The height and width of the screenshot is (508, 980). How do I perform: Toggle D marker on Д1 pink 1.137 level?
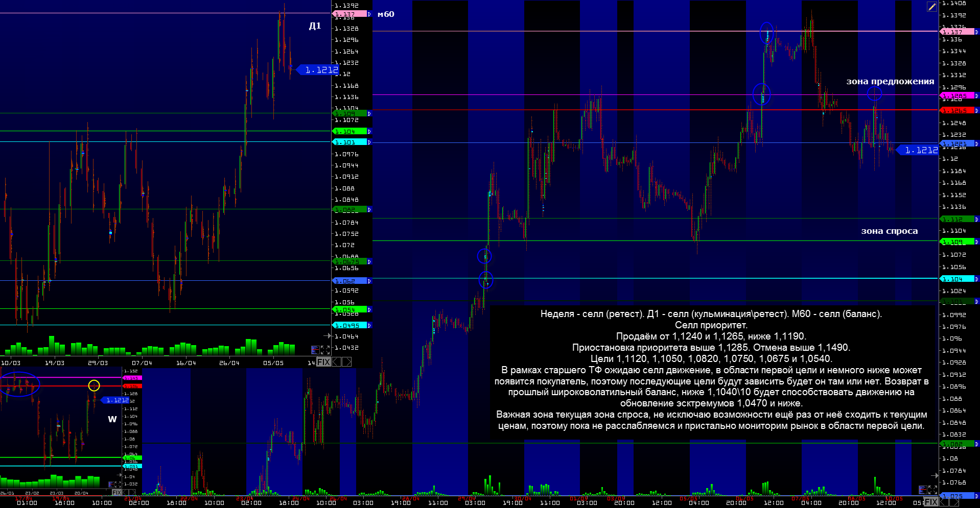[x=369, y=14]
